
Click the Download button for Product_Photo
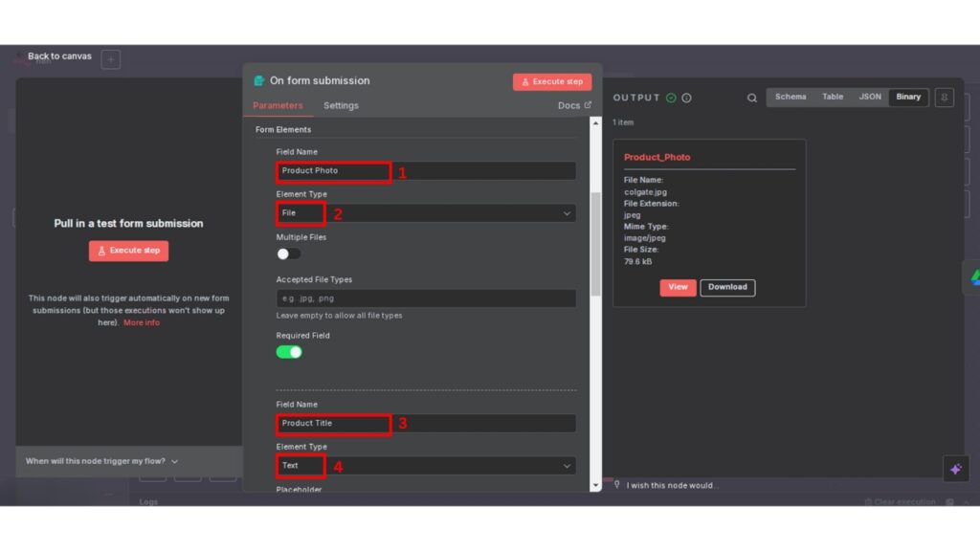tap(727, 287)
